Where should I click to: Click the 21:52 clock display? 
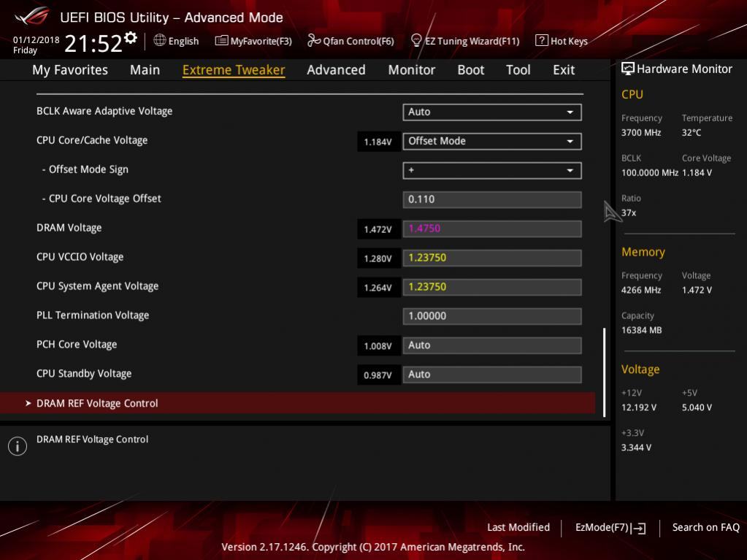pos(93,44)
